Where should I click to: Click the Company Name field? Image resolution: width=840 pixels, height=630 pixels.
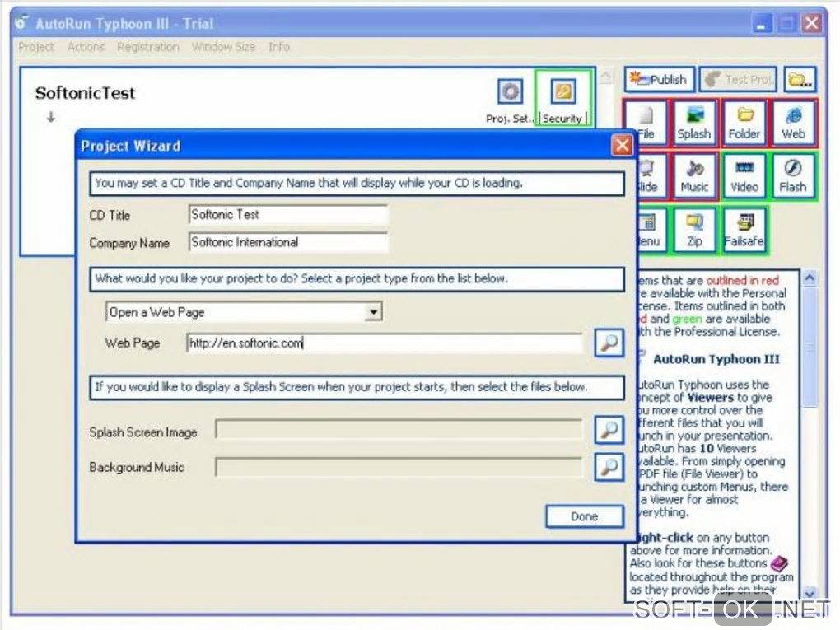coord(287,242)
